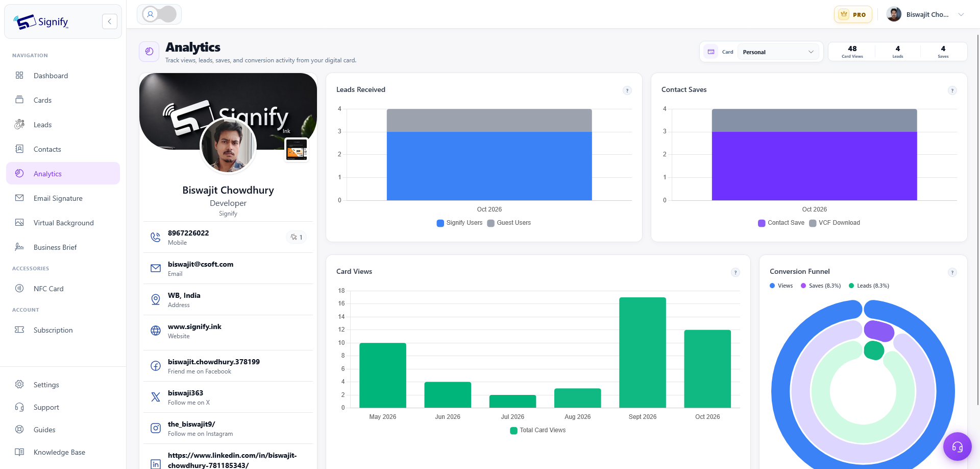Screen dimensions: 980x469
Task: Open Cards in the sidebar
Action: coord(63,100)
